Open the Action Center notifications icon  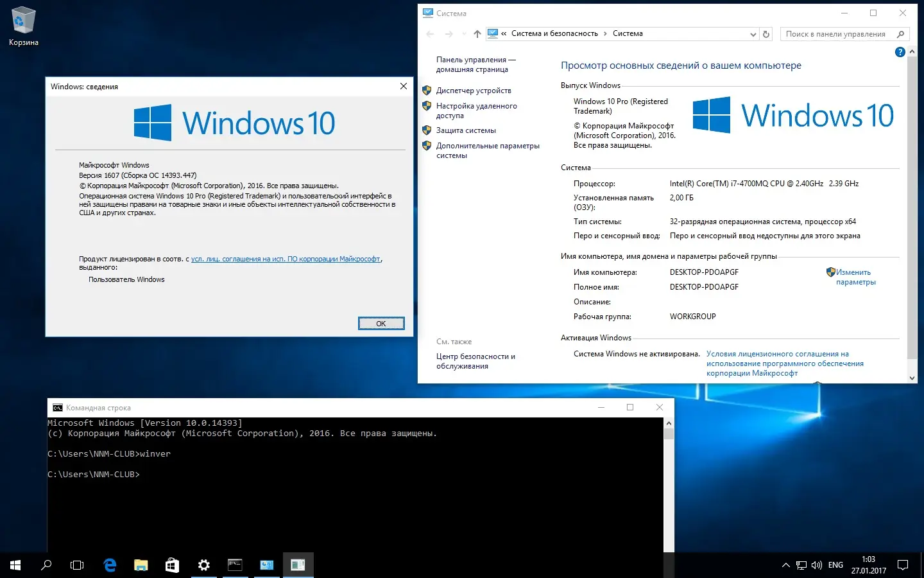[903, 565]
